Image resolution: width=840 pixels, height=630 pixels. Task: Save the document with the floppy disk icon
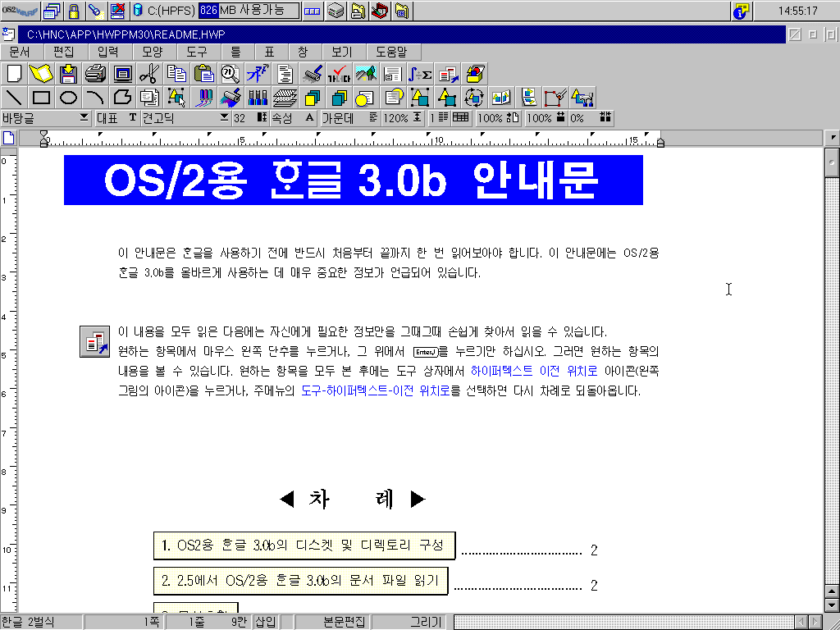[x=68, y=74]
